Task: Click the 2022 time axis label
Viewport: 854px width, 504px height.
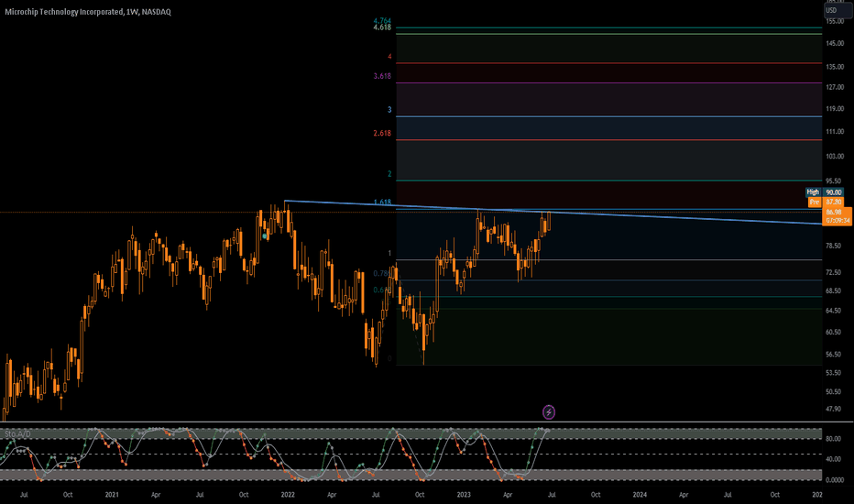Action: tap(288, 495)
